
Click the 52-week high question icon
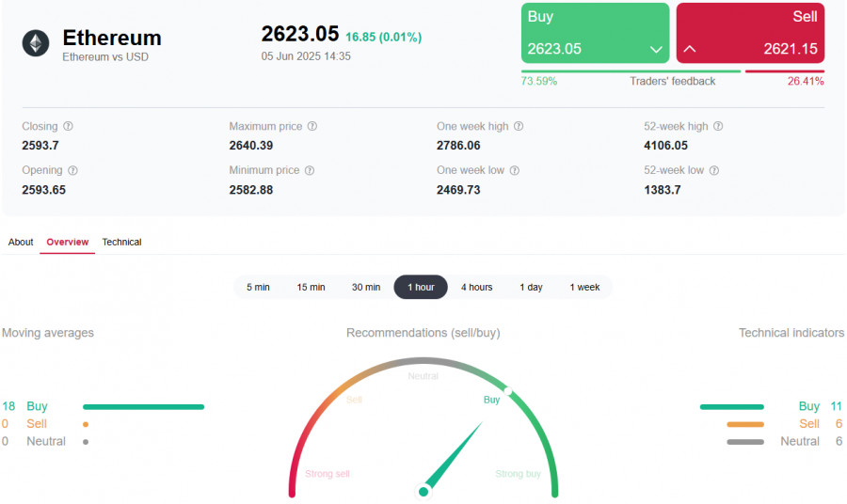pos(718,126)
